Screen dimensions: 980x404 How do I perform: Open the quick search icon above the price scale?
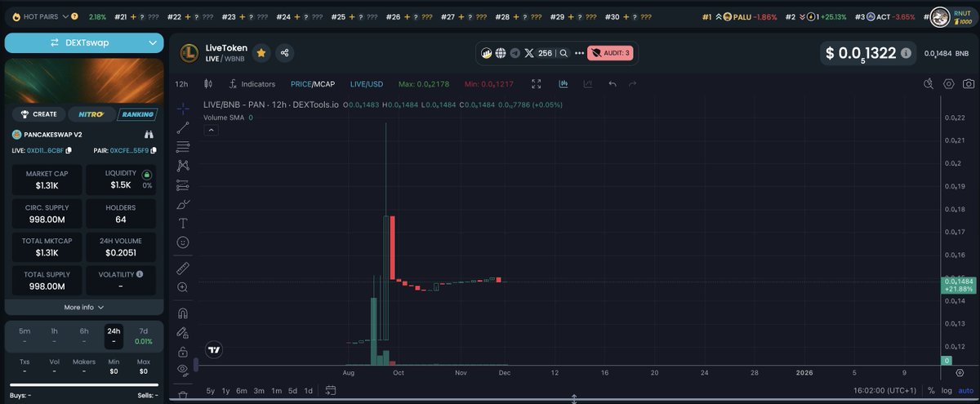(x=929, y=84)
